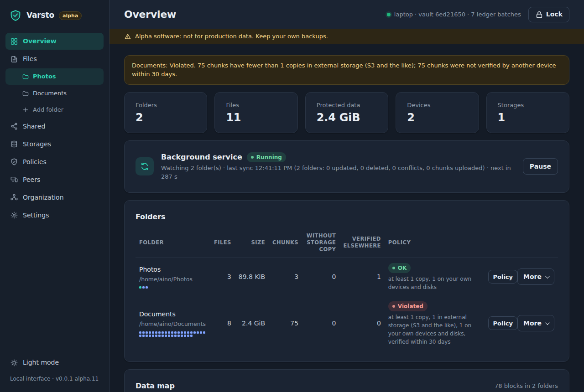The width and height of the screenshot is (584, 392).
Task: Click the OK policy badge
Action: point(399,268)
